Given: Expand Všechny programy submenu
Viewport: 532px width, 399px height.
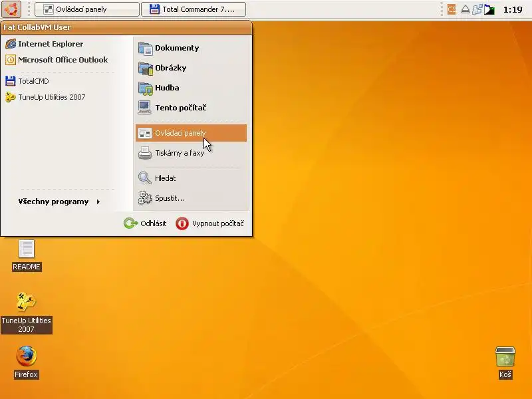Looking at the screenshot, I should (59, 201).
